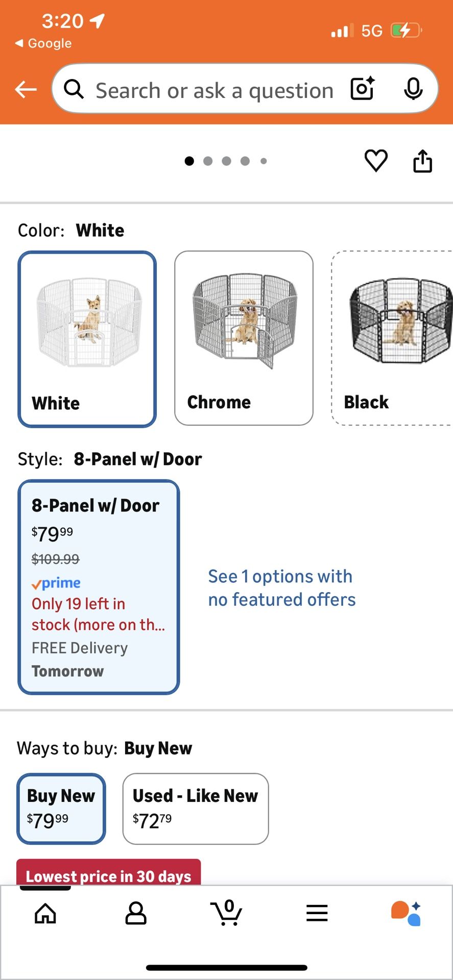Add item to wishlist with heart icon
Screen dimensions: 453x980
coord(375,161)
